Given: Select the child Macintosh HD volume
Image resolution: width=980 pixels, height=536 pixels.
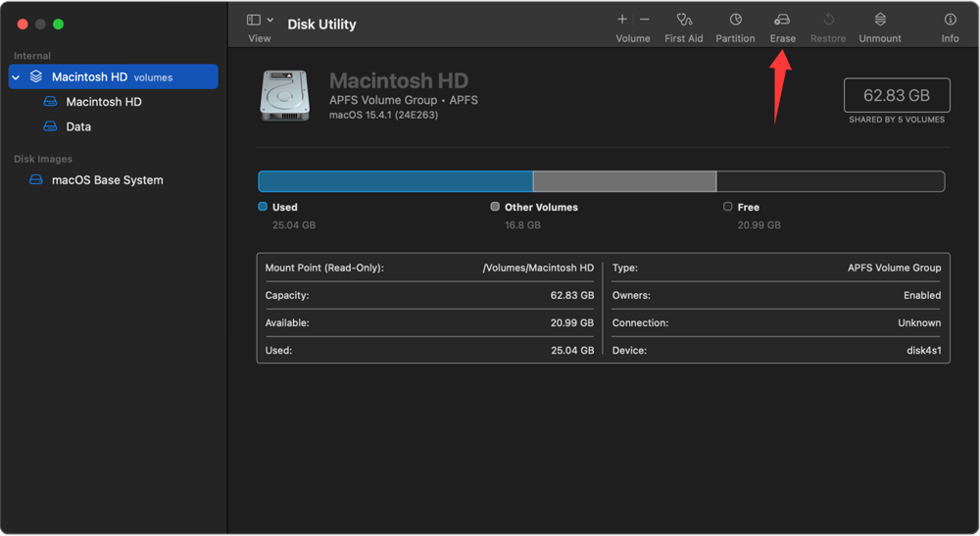Looking at the screenshot, I should (x=104, y=102).
